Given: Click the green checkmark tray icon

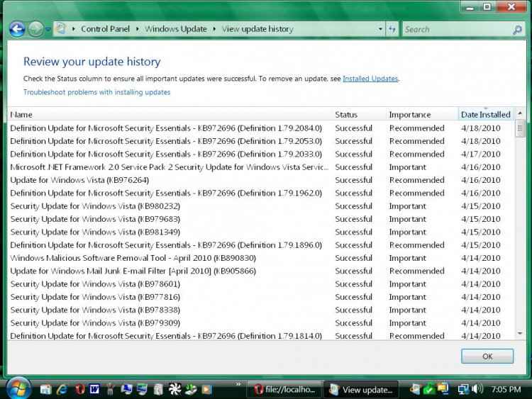Looking at the screenshot, I should click(429, 390).
